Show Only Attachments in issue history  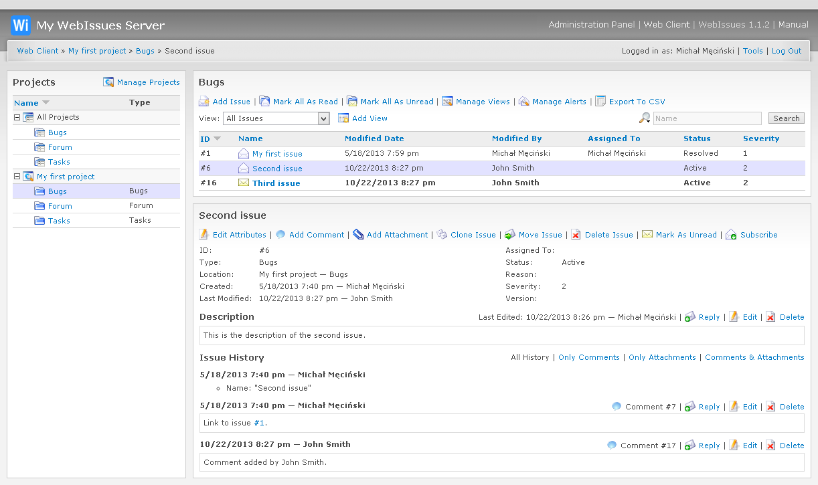662,357
